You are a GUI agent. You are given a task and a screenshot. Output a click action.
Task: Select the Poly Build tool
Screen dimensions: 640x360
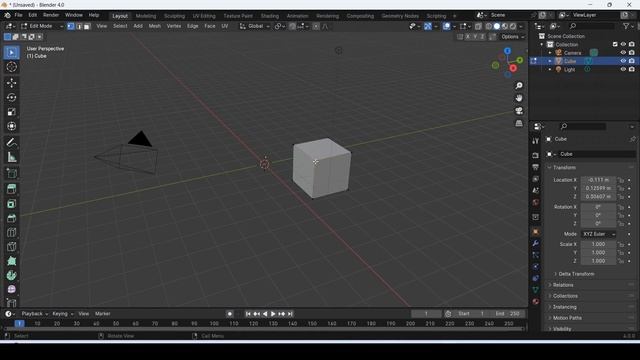[x=11, y=261]
